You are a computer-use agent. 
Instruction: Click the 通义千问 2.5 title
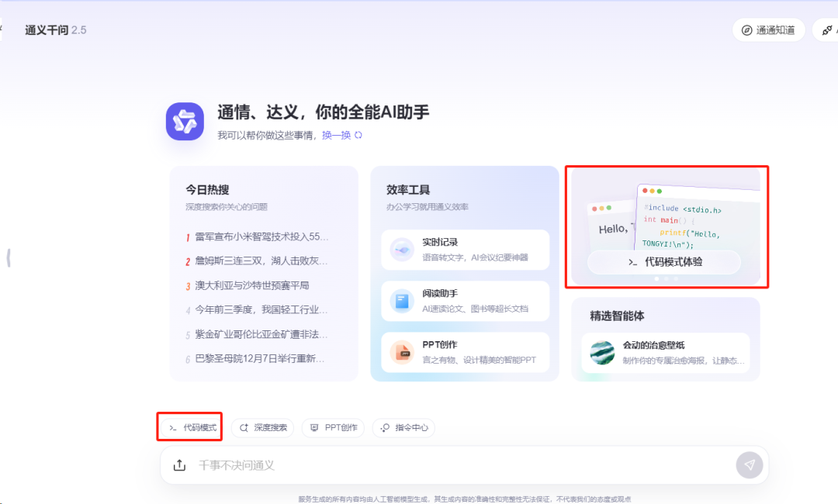(x=56, y=30)
